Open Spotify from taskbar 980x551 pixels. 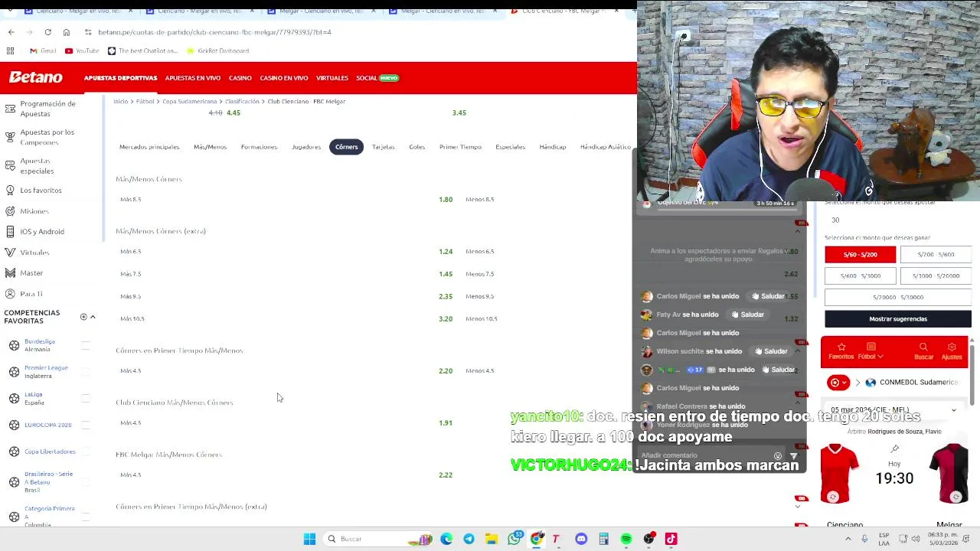(x=626, y=539)
